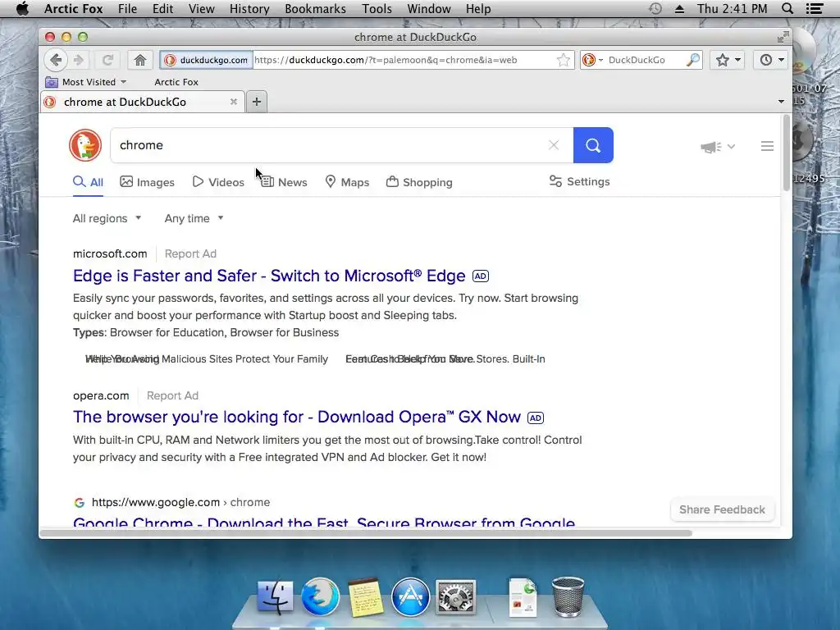840x630 pixels.
Task: Open the Window menu
Action: click(x=428, y=8)
